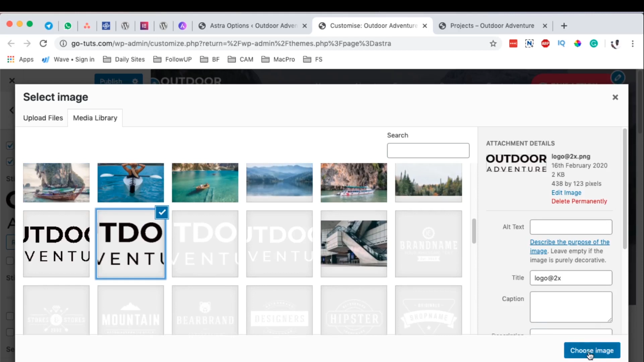Image resolution: width=644 pixels, height=362 pixels.
Task: Select the Customise: Outdoor Adventure tab
Action: 373,26
